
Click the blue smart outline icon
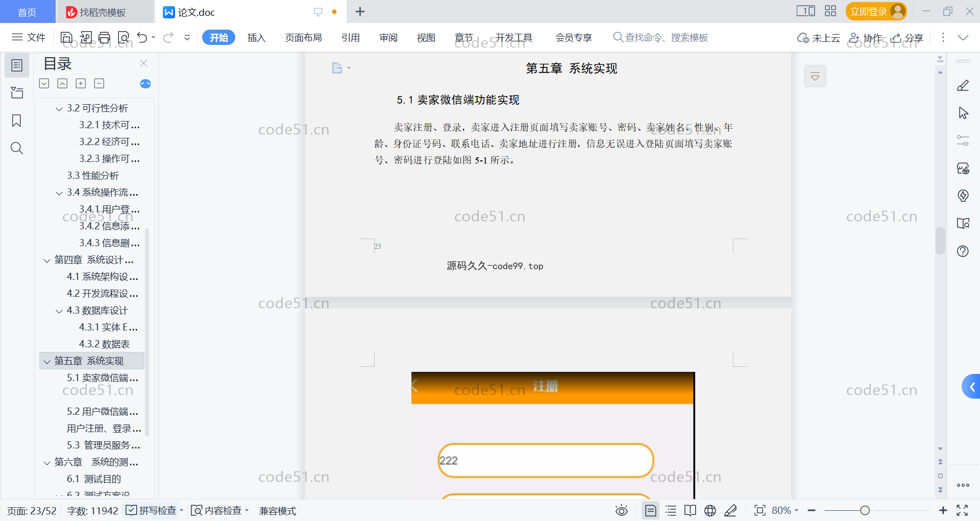click(x=145, y=84)
